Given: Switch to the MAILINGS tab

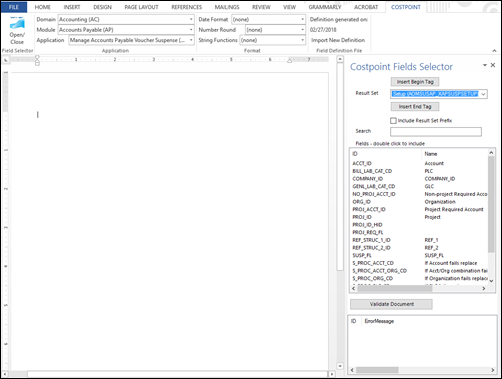Looking at the screenshot, I should (x=227, y=7).
